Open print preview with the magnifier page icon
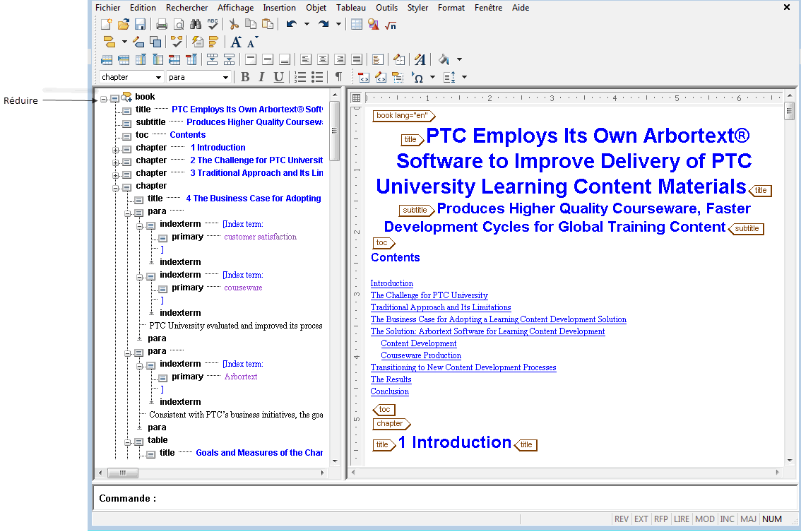 (x=179, y=24)
